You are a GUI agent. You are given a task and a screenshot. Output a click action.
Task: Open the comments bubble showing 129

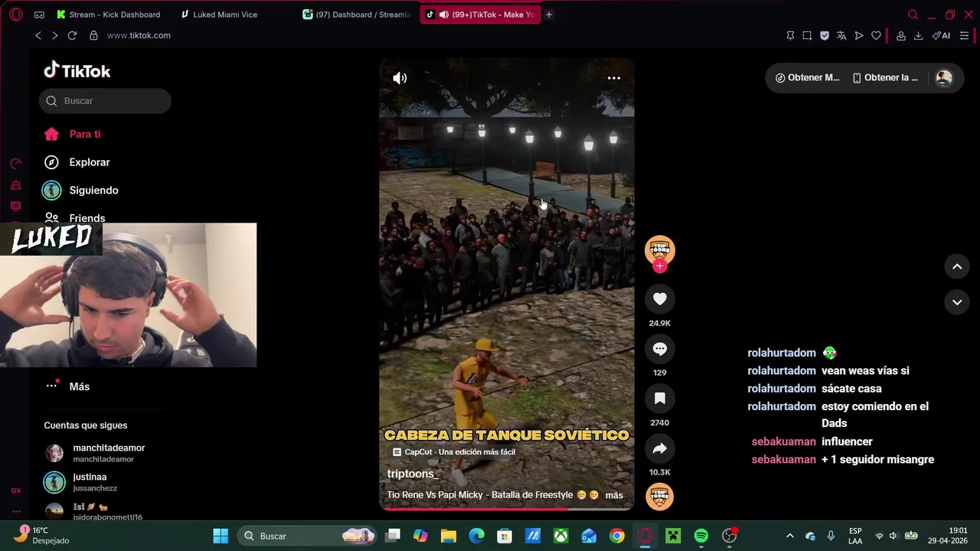click(660, 349)
